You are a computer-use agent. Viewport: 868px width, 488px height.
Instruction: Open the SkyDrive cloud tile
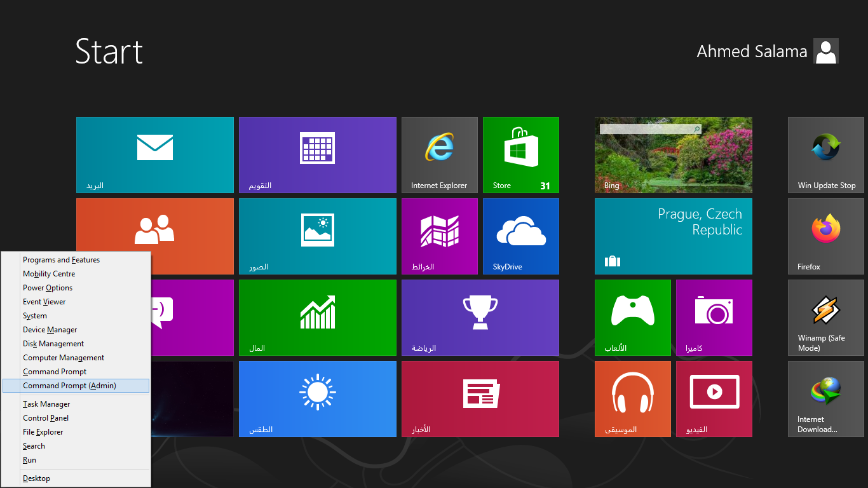[x=521, y=236]
